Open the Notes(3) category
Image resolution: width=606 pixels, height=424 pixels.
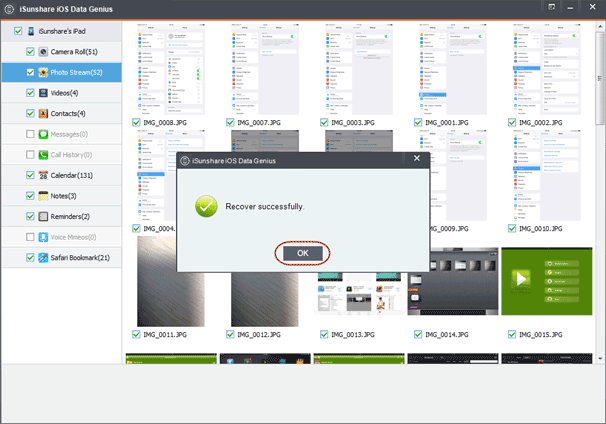[x=61, y=196]
